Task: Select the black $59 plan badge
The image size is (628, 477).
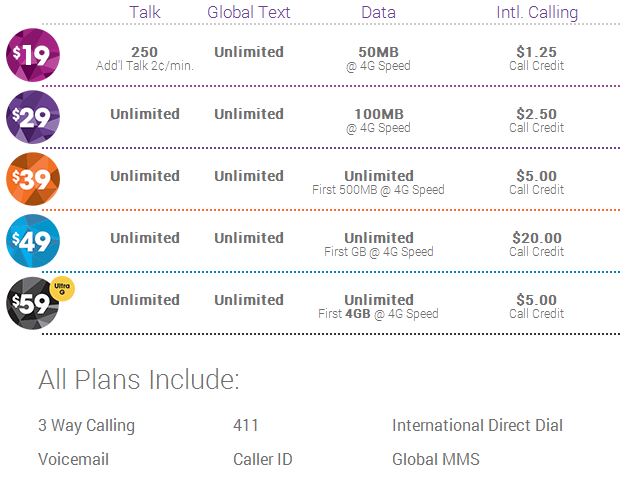Action: point(33,303)
